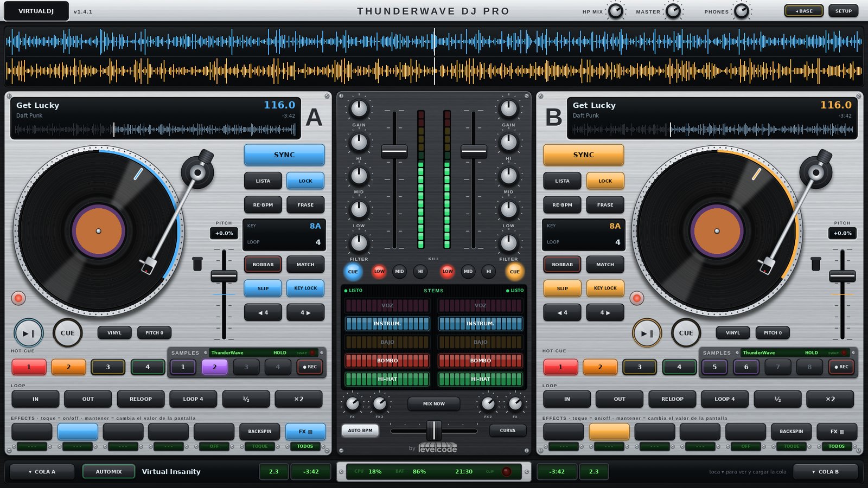Screen dimensions: 868x488
Task: Halve the loop length on deck A
Action: (246, 399)
